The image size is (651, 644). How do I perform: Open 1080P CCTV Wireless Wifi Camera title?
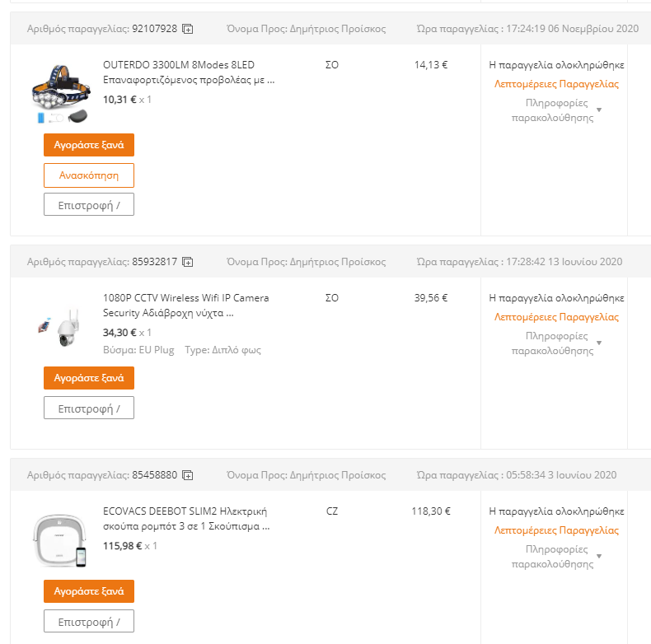coord(186,306)
